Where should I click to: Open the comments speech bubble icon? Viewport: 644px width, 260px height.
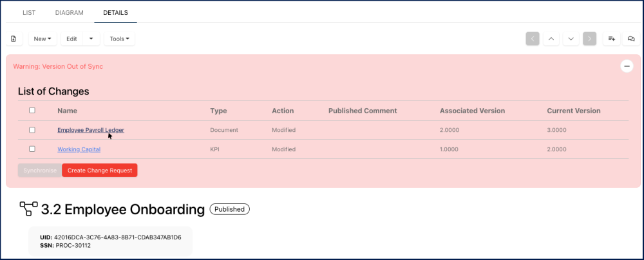631,39
